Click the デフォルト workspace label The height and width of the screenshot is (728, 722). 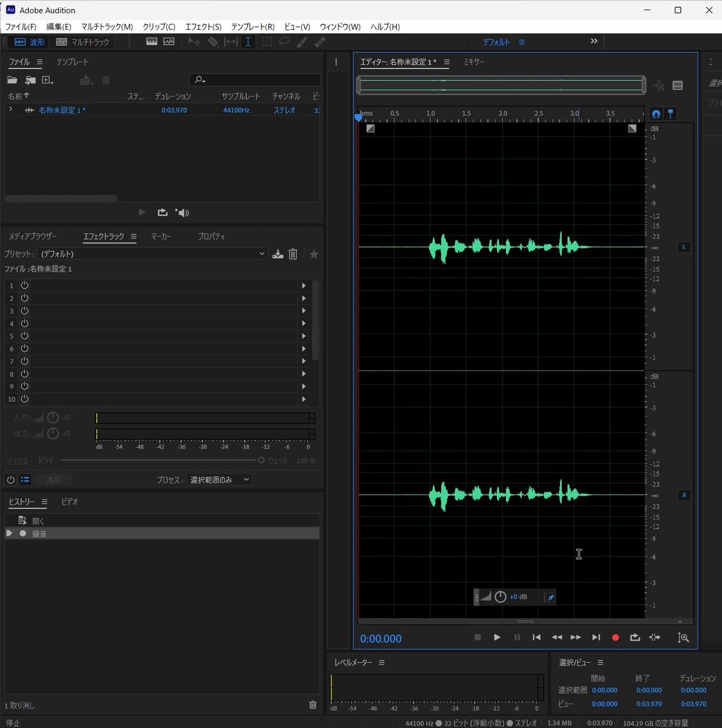[496, 42]
